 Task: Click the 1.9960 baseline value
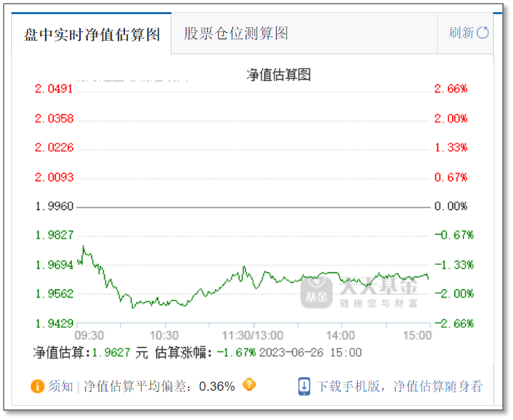pyautogui.click(x=54, y=206)
